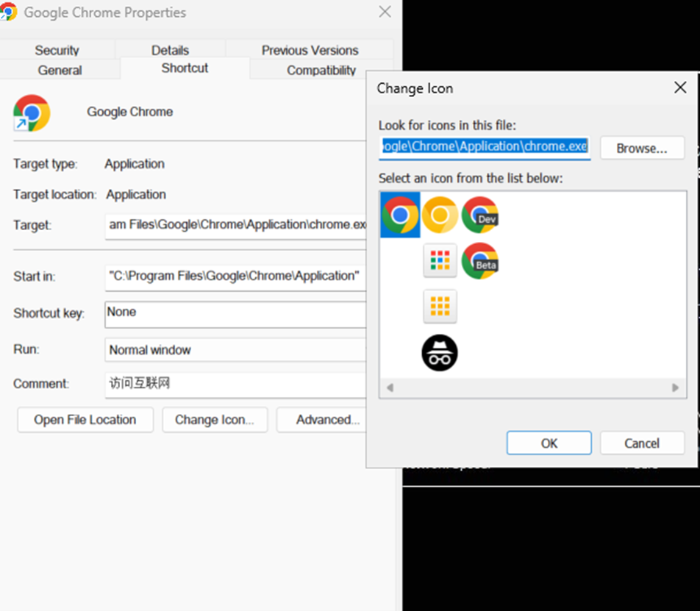700x611 pixels.
Task: Close the Change Icon dialog
Action: 680,87
